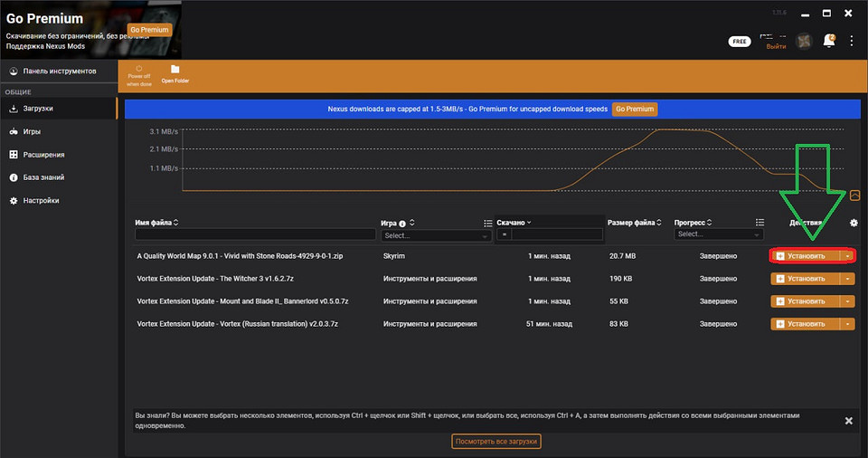Toggle Power off when done
The image size is (868, 458).
(139, 72)
